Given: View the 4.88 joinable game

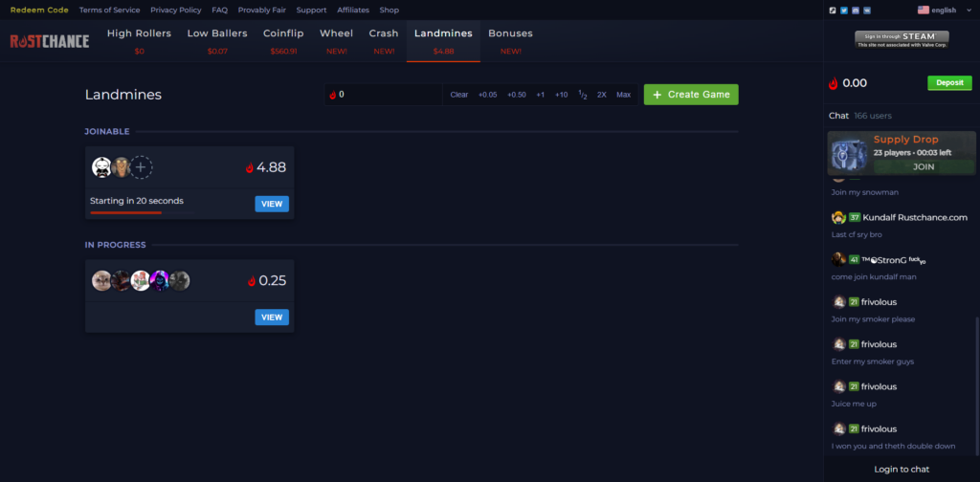Looking at the screenshot, I should [x=272, y=204].
